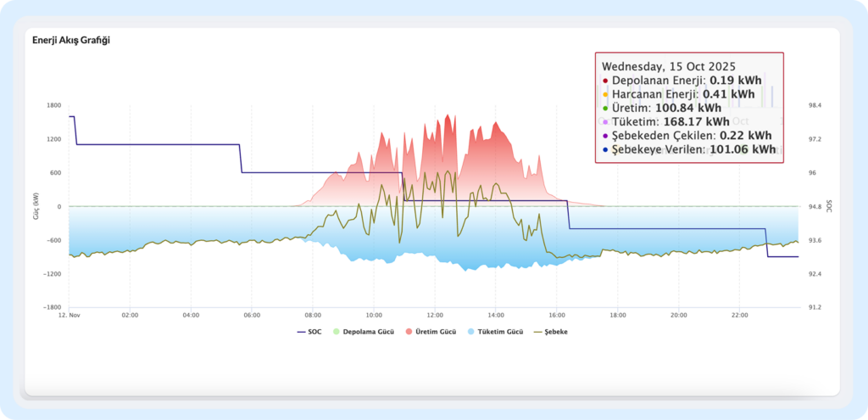
Task: Click the Depolanan Energi red bullet in tooltip
Action: (605, 81)
